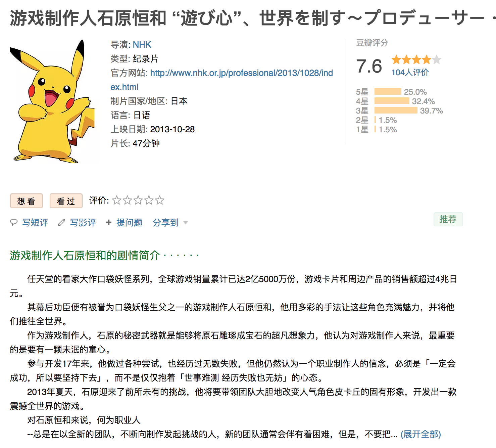Click the 39.7% percentage value
The image size is (496, 448).
(x=432, y=111)
